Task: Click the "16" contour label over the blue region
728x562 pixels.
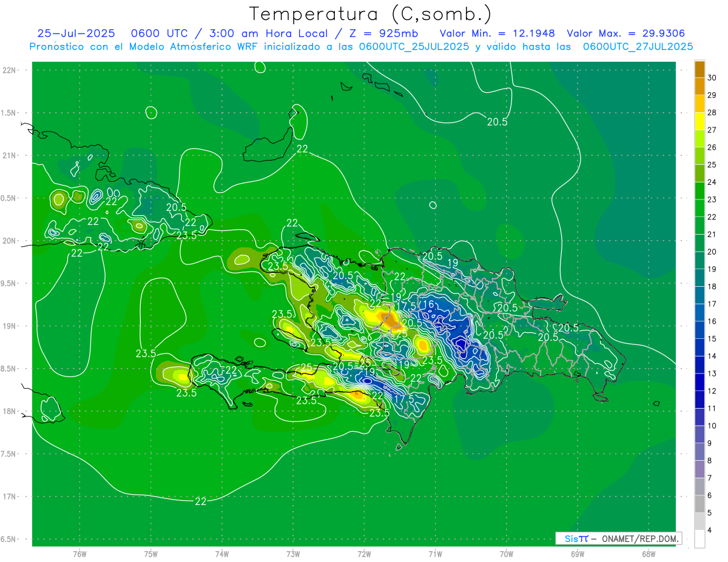Action: 428,304
